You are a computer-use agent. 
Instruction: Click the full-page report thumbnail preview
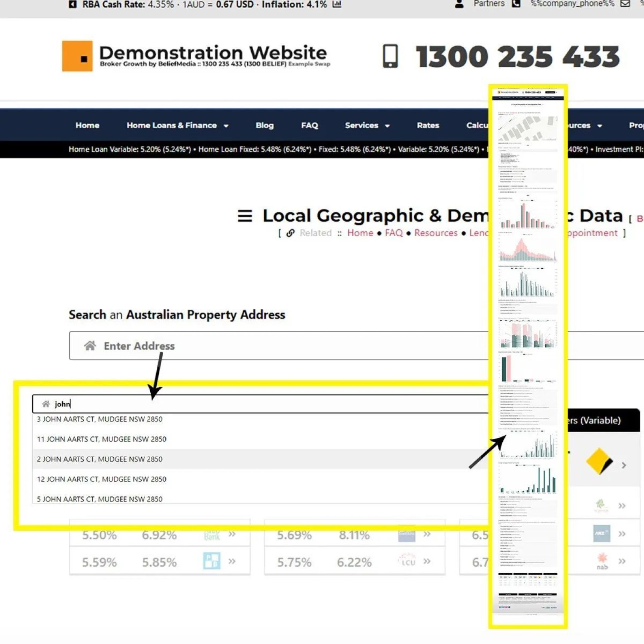pyautogui.click(x=528, y=356)
